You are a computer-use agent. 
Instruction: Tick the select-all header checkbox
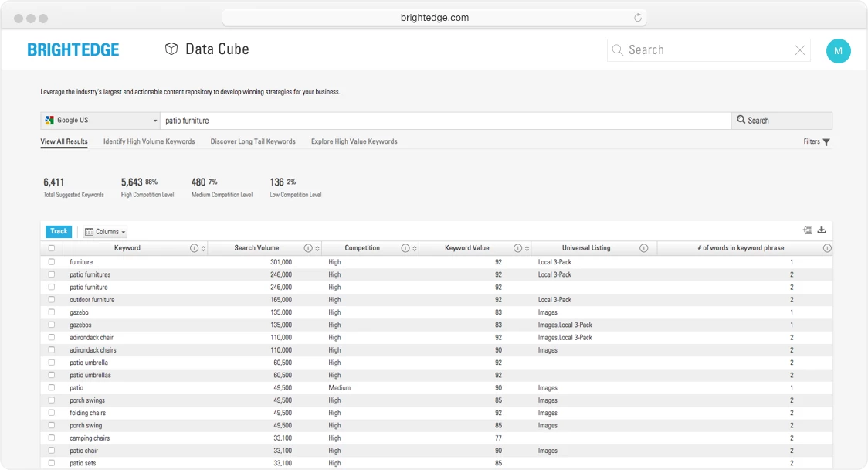pos(52,248)
